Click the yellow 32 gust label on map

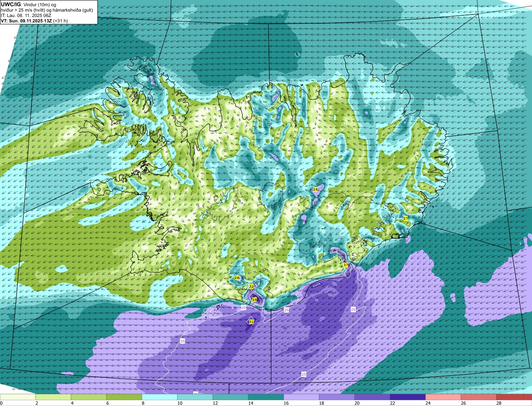(251, 286)
